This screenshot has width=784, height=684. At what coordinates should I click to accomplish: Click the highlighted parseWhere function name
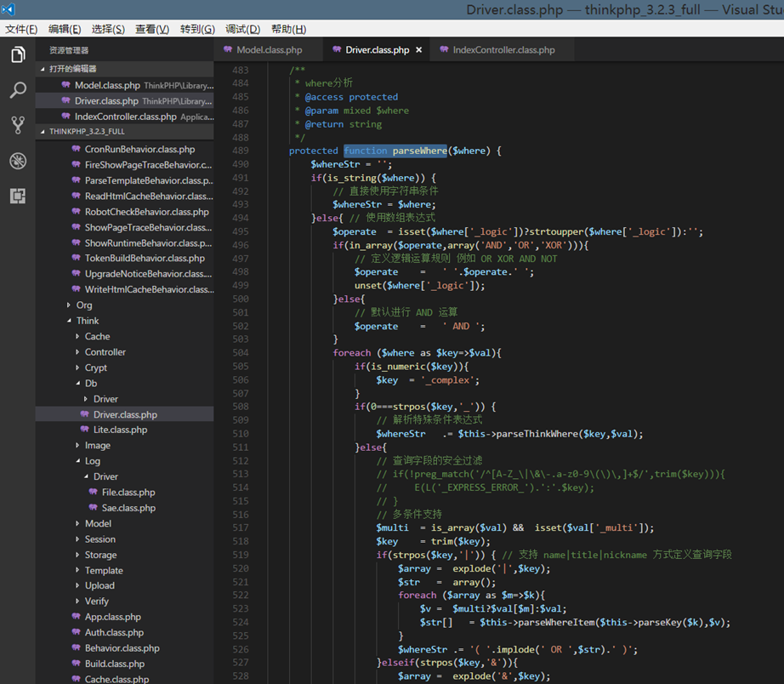pyautogui.click(x=419, y=151)
